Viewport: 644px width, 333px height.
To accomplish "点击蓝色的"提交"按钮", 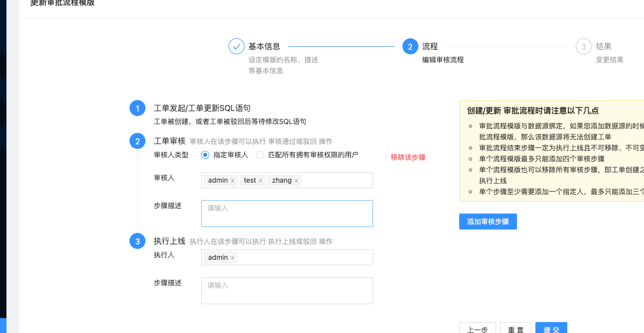I will (551, 329).
